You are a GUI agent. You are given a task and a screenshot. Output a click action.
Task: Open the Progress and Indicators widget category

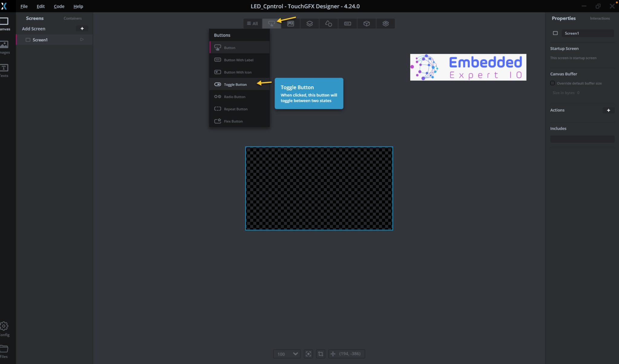point(347,24)
